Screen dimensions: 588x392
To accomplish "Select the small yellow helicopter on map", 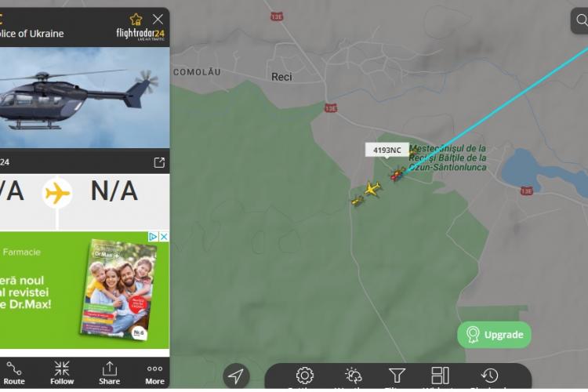I will (x=358, y=201).
